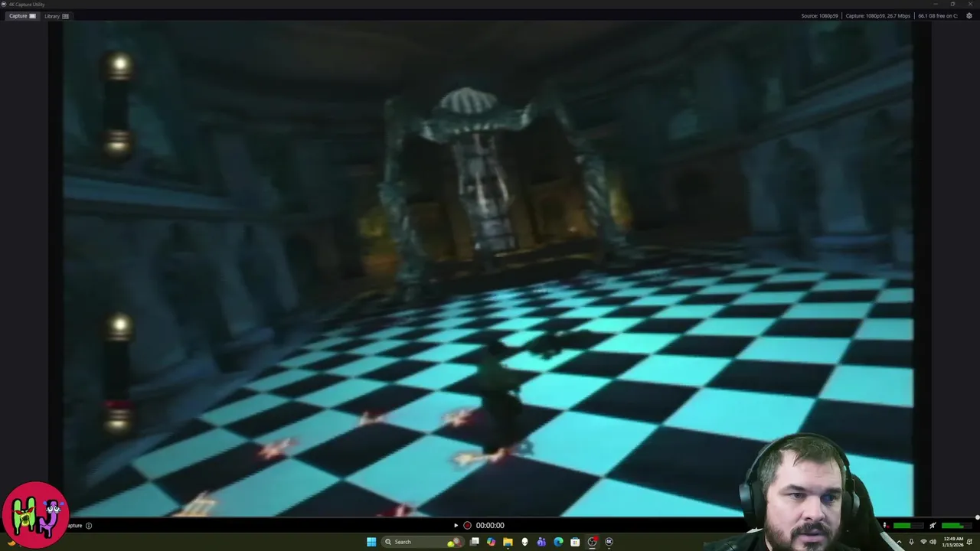The image size is (980, 551).
Task: Click the taskbar Search box
Action: pos(423,542)
